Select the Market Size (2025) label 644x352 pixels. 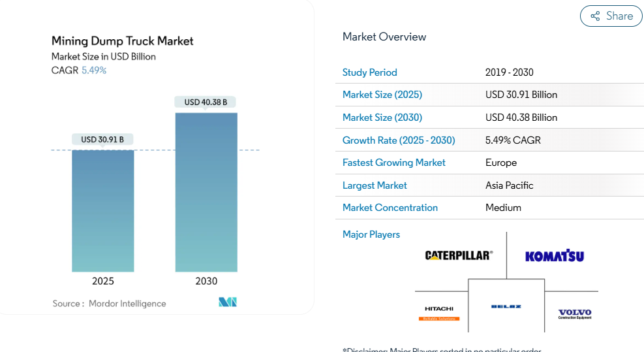point(382,95)
